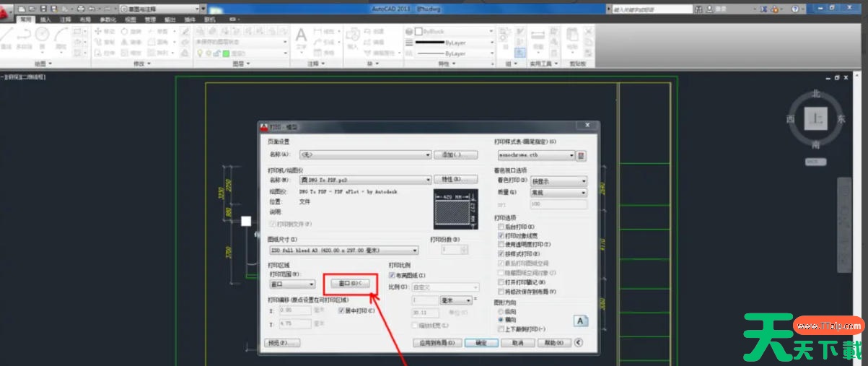
Task: Click the landscape orientation preview icon
Action: [580, 321]
